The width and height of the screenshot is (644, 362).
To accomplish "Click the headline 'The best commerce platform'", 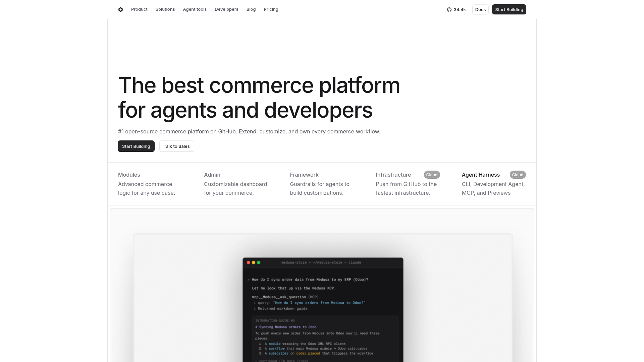I will point(259,85).
